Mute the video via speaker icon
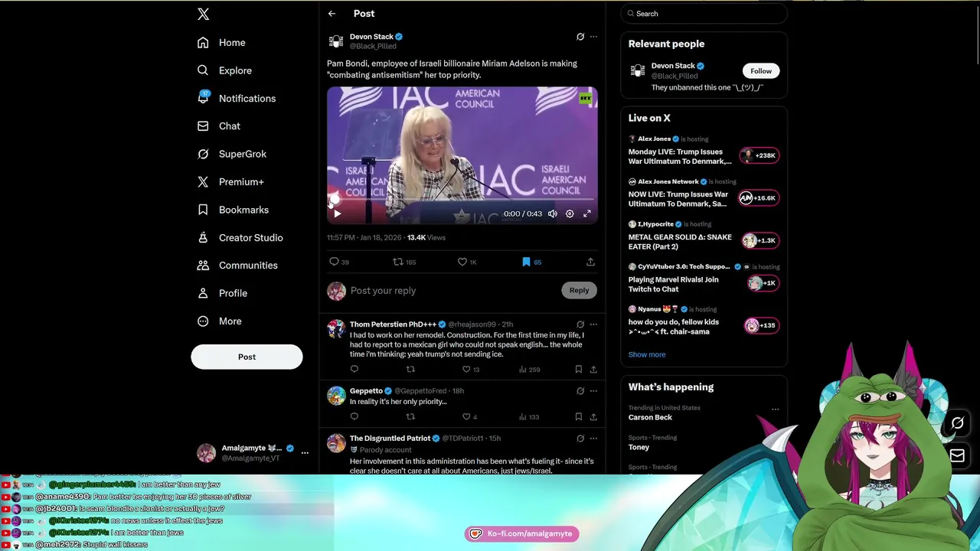The width and height of the screenshot is (980, 551). coord(553,214)
